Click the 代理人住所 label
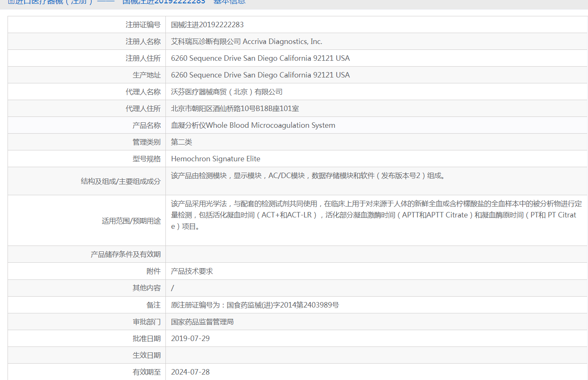588x380 pixels. point(143,109)
